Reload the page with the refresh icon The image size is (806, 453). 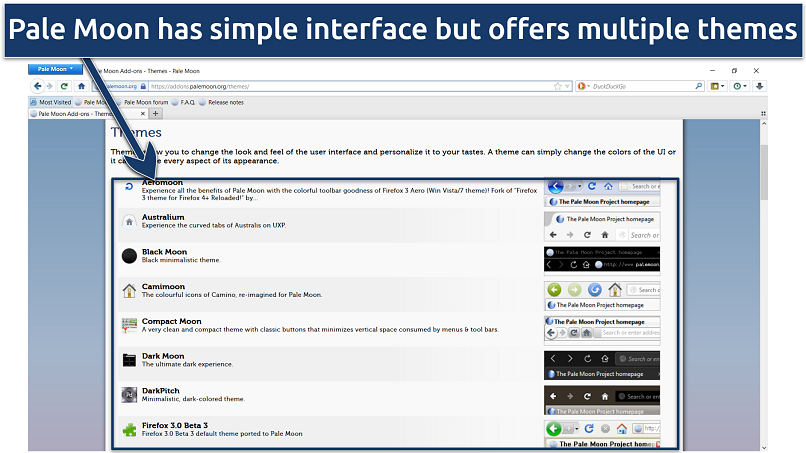pos(65,87)
